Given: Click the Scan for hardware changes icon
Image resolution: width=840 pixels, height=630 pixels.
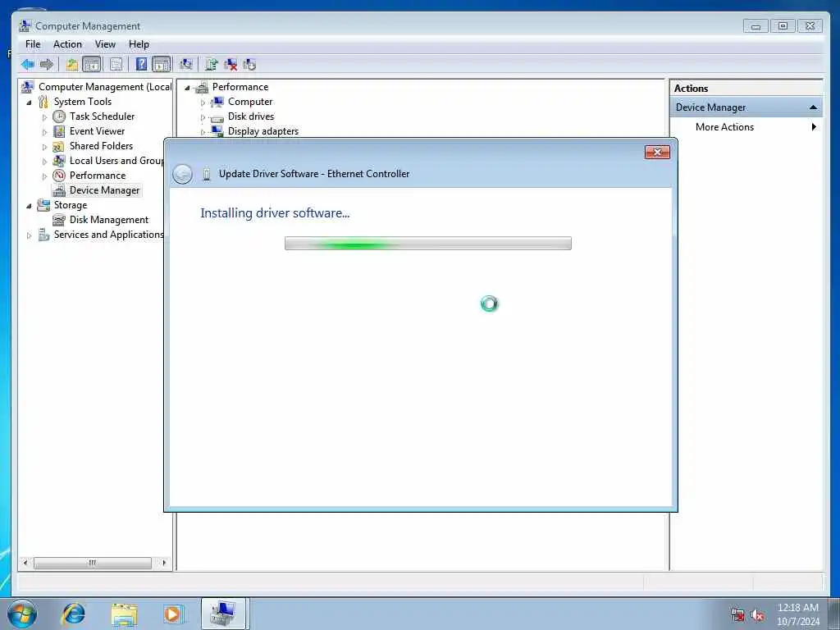Looking at the screenshot, I should 186,65.
